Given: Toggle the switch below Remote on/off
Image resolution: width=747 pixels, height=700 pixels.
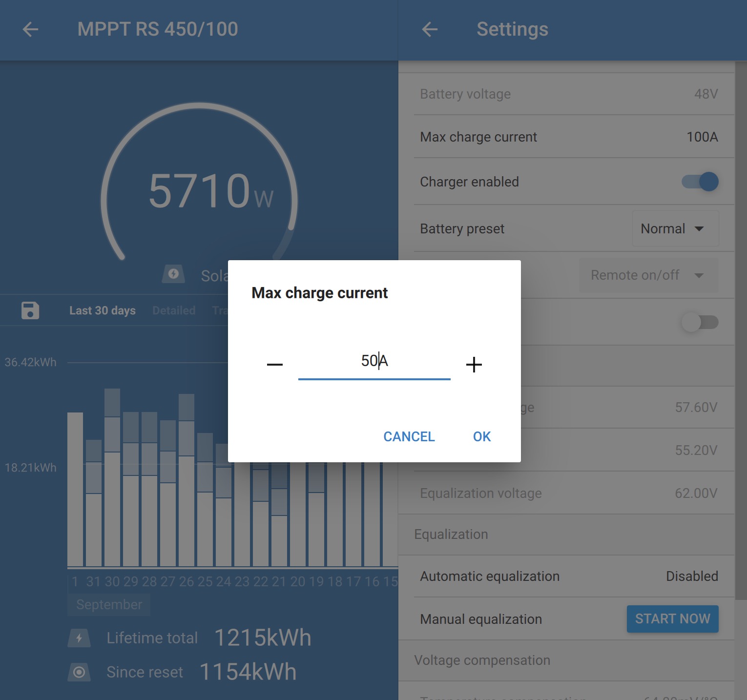Looking at the screenshot, I should [x=700, y=322].
